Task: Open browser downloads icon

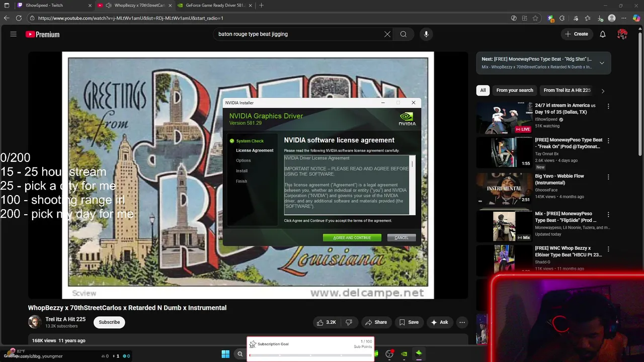Action: click(x=600, y=18)
